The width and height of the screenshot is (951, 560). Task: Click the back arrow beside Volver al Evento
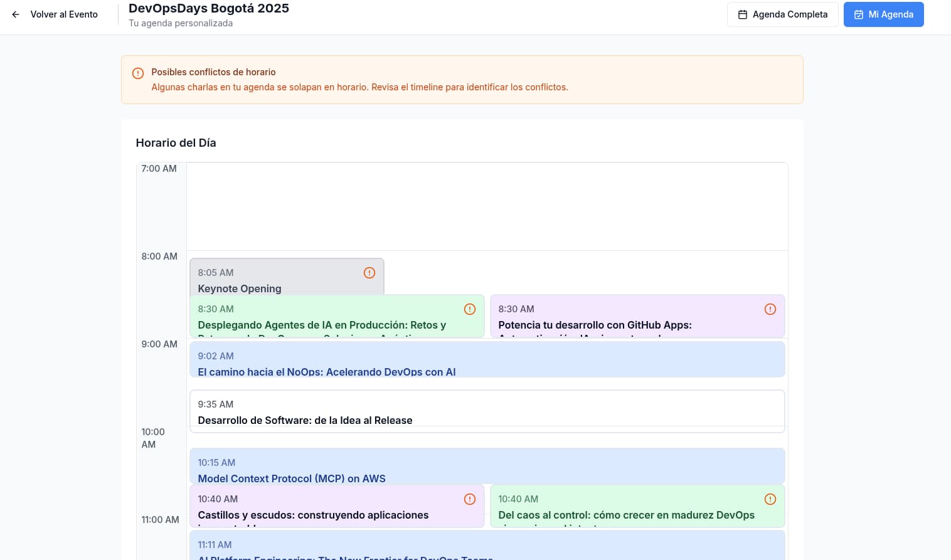click(15, 14)
